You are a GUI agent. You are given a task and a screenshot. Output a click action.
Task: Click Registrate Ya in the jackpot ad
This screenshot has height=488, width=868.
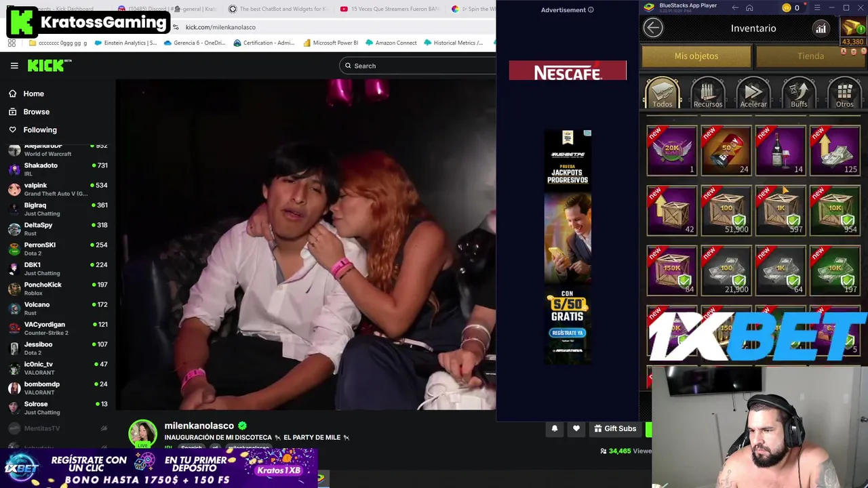(x=568, y=333)
